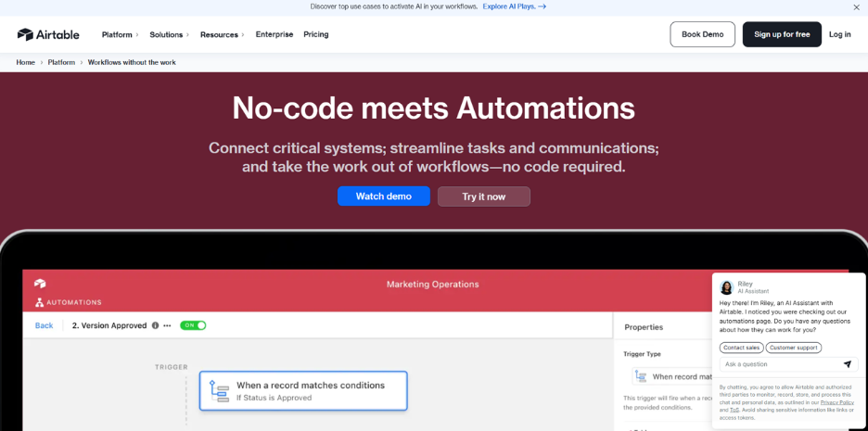Select the When a record matches conditions trigger

click(x=303, y=390)
